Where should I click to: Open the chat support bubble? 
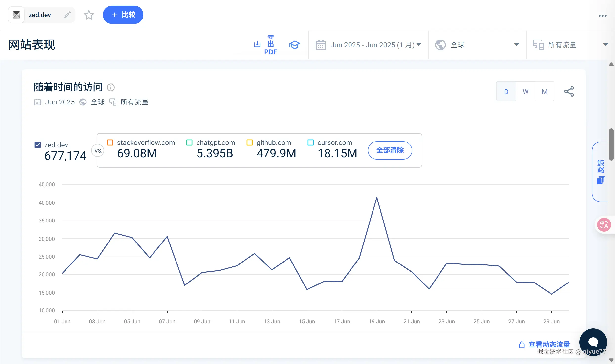[593, 342]
